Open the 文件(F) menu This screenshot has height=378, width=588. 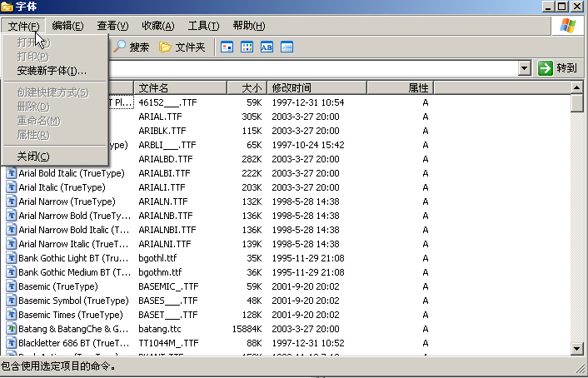click(23, 26)
